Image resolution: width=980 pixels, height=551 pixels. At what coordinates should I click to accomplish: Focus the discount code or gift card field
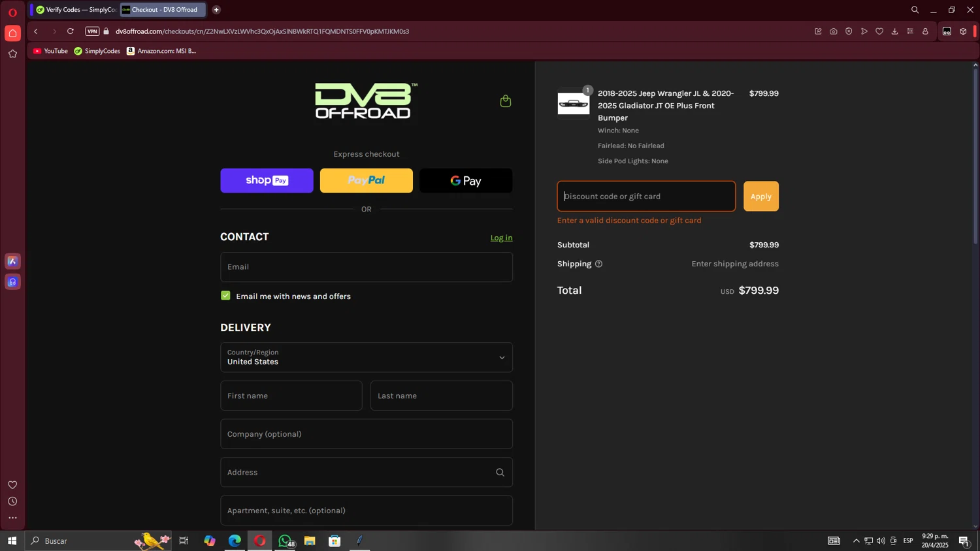[x=646, y=197]
